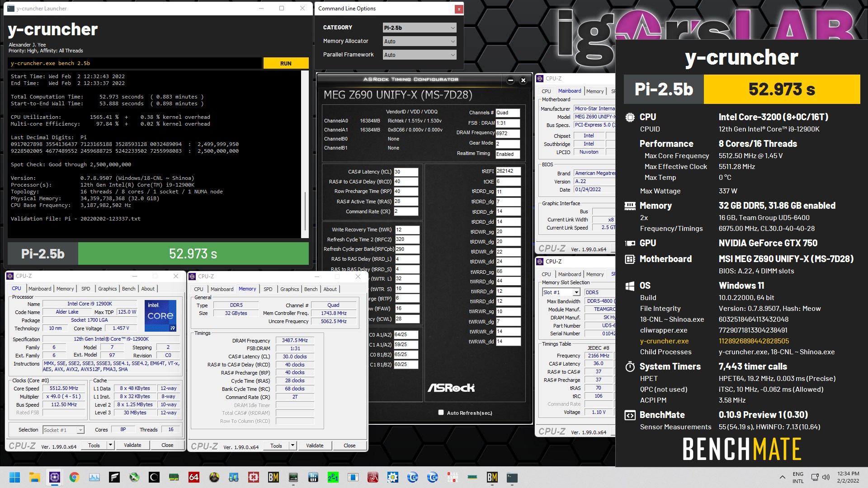Expand the Parallel Framework dropdown
Screen dimensions: 868x488
(x=419, y=55)
